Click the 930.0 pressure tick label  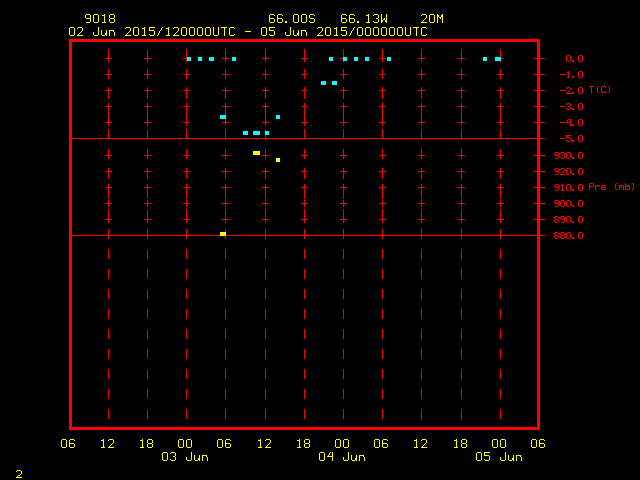point(569,156)
